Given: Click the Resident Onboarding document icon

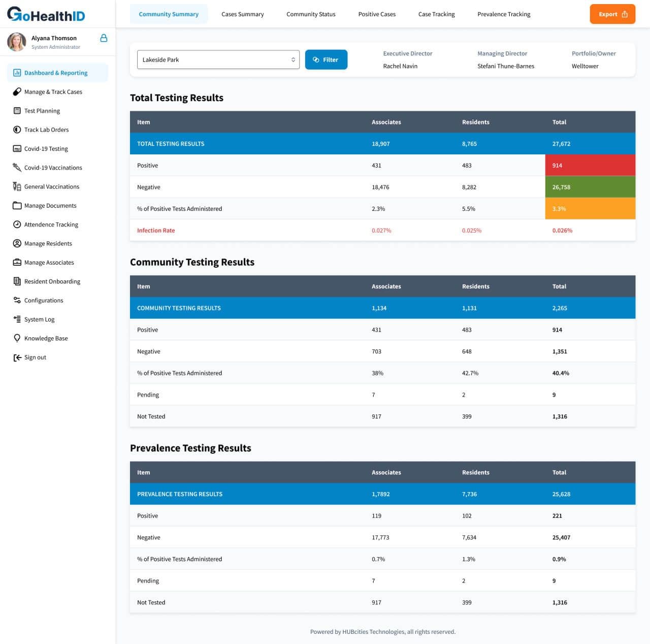Looking at the screenshot, I should point(17,281).
